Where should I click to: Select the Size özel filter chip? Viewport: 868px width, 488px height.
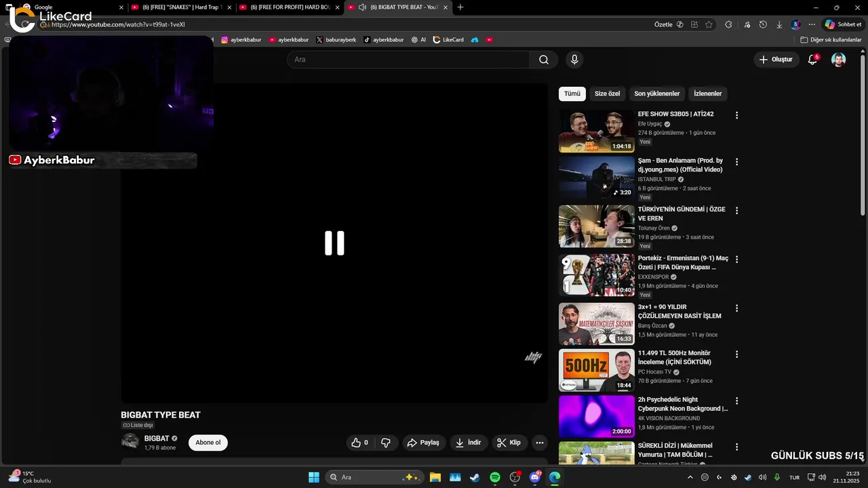pos(607,94)
